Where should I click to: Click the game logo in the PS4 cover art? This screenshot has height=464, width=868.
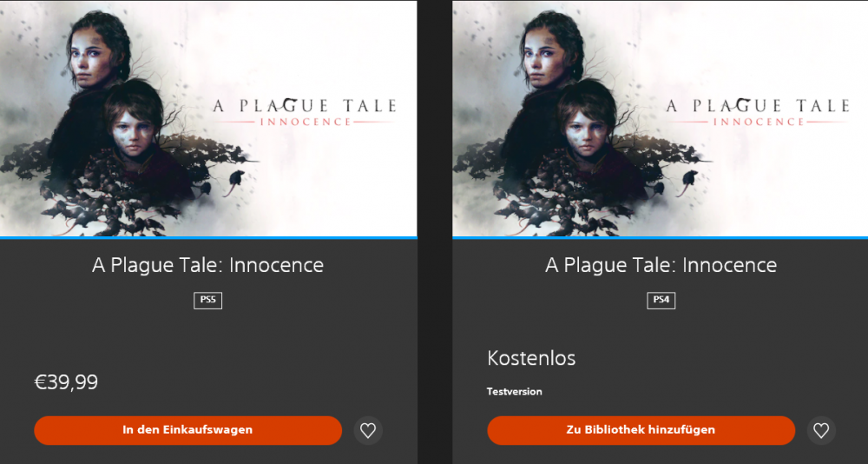point(757,112)
